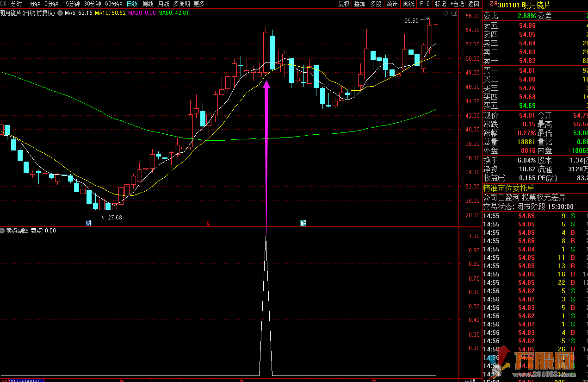Click the 买一 price 54.81
588x382 pixels.
pos(527,70)
